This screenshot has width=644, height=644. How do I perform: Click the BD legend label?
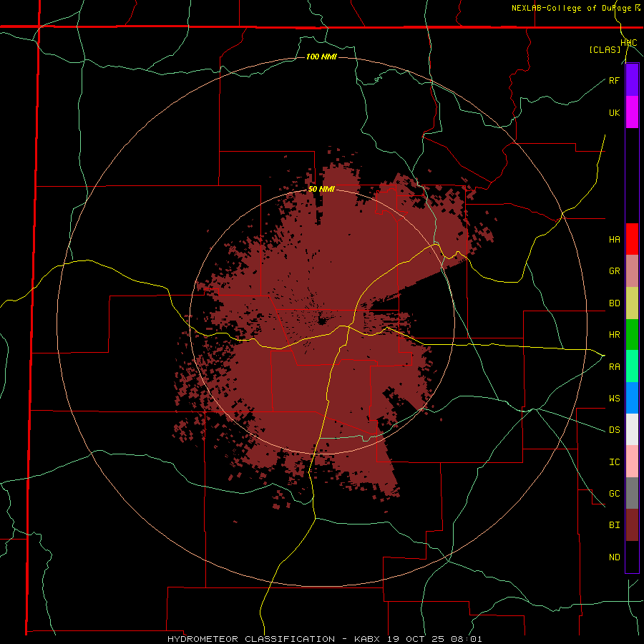[614, 303]
